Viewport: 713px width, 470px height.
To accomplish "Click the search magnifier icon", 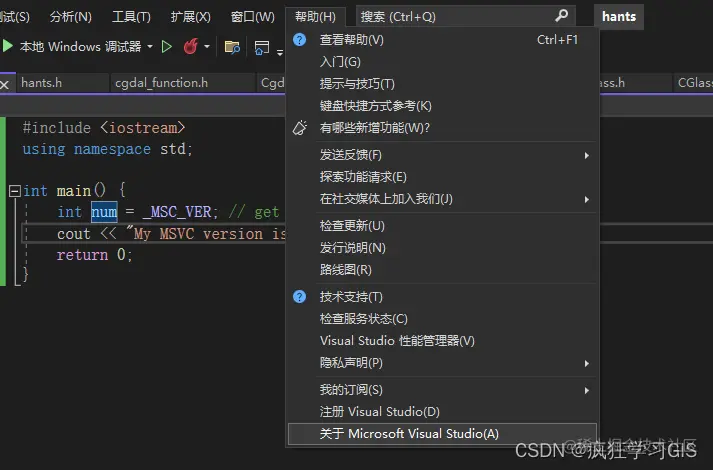I will coord(562,16).
